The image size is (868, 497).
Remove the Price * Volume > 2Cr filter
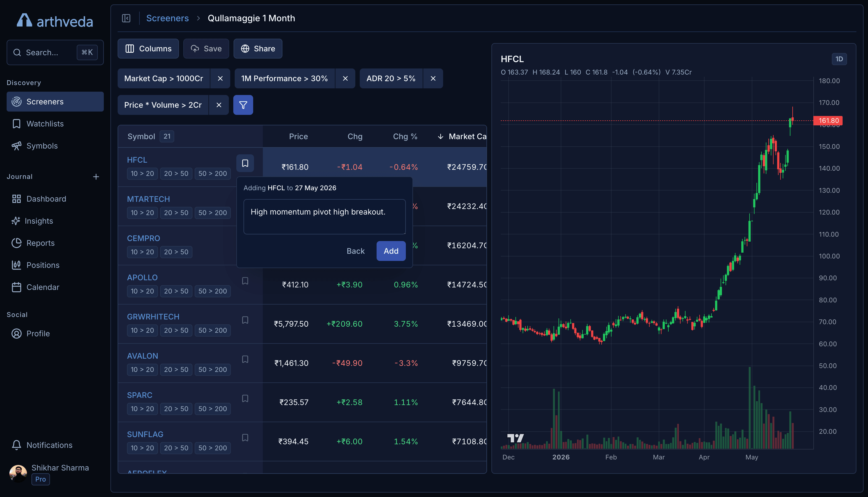click(x=219, y=105)
